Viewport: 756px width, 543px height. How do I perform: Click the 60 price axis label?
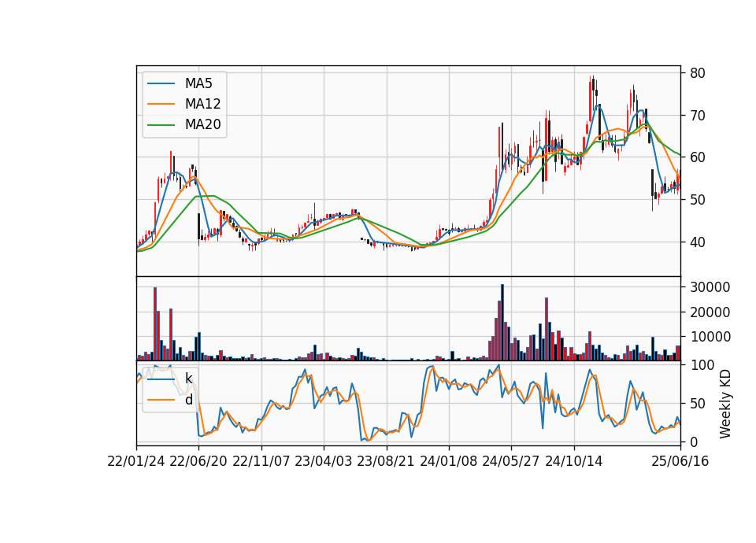tap(697, 157)
